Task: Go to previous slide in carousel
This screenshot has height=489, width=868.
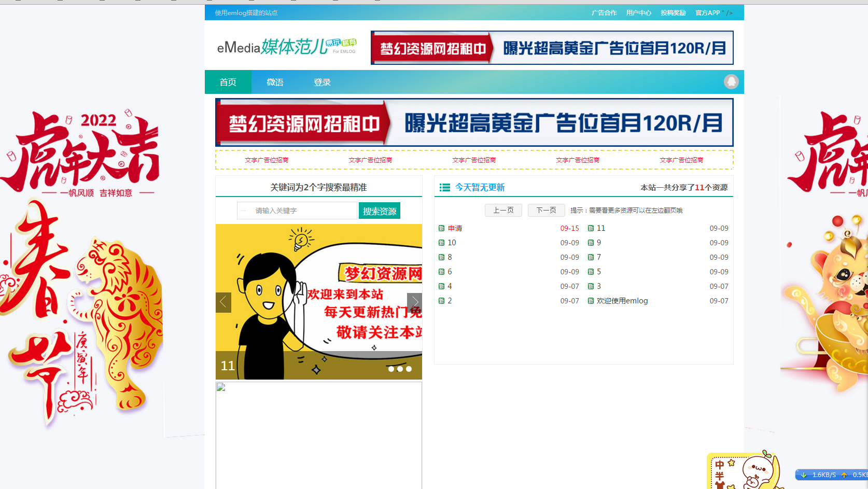Action: [x=223, y=302]
